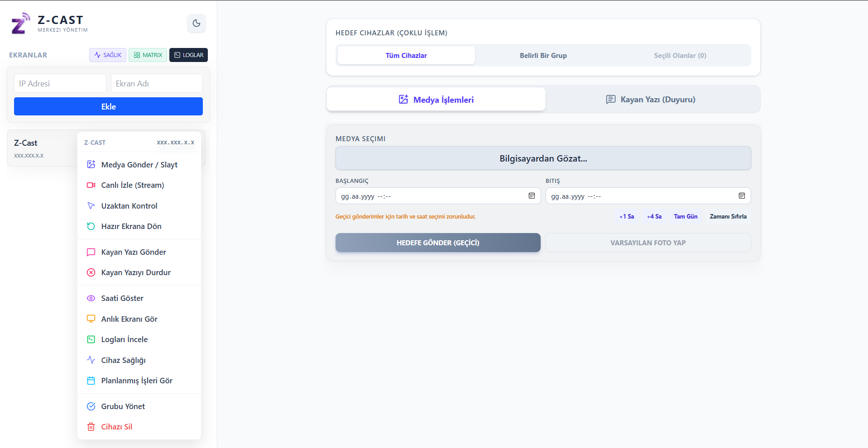868x448 pixels.
Task: Click Anlık Ekranı Gör menu entry
Action: 139,319
